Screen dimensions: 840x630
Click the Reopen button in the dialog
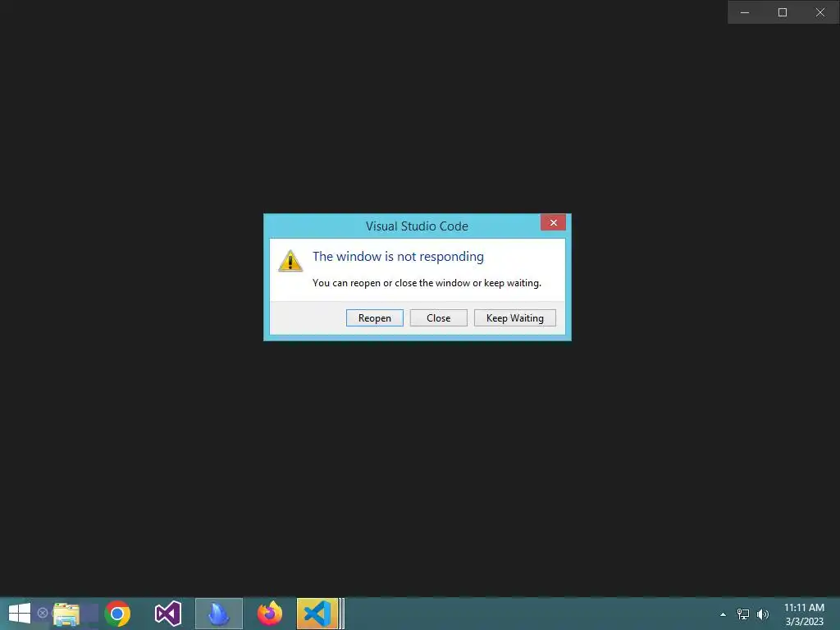[x=374, y=317]
